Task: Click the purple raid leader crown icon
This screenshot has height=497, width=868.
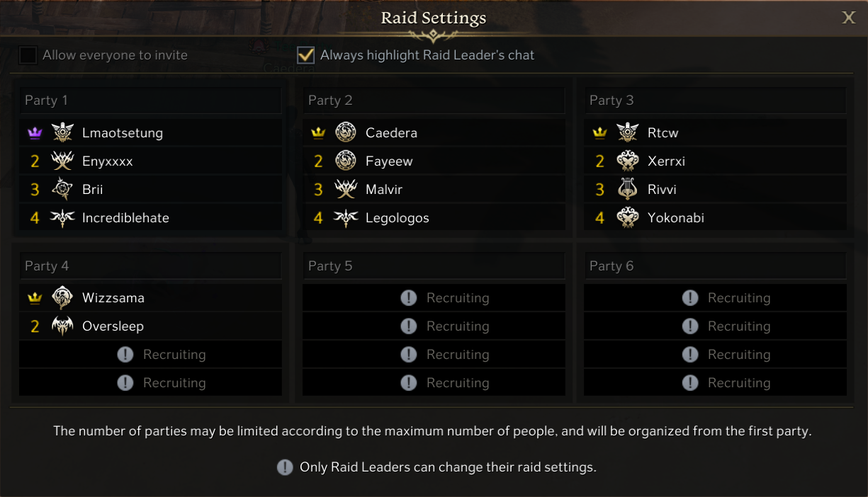Action: click(35, 133)
